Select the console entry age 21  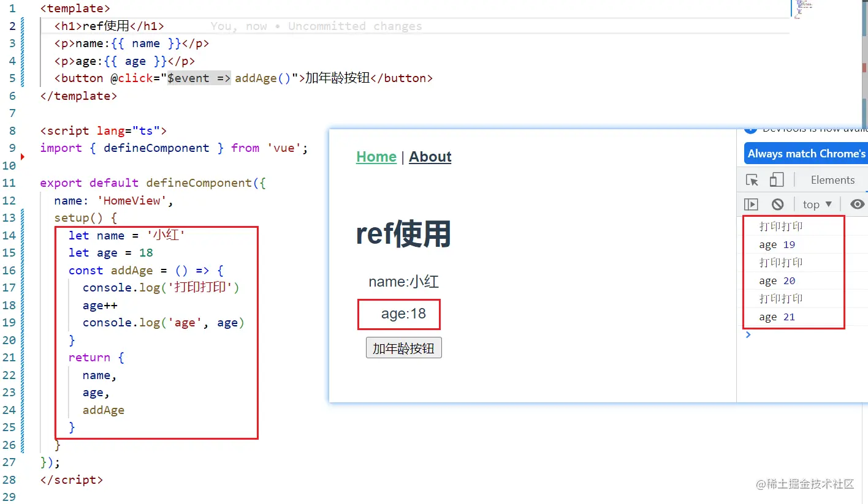[777, 317]
